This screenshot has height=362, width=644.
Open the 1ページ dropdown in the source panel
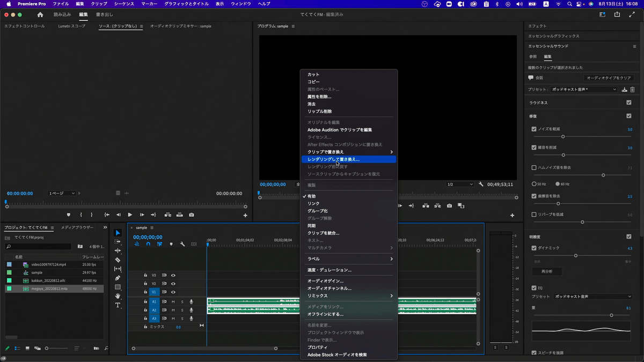tap(61, 193)
